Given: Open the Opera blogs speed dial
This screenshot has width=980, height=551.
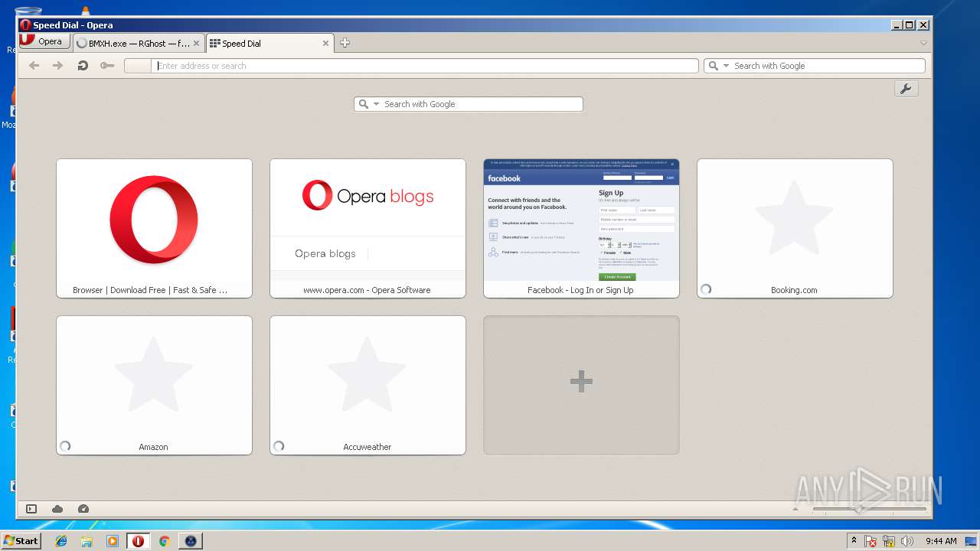Looking at the screenshot, I should 367,228.
